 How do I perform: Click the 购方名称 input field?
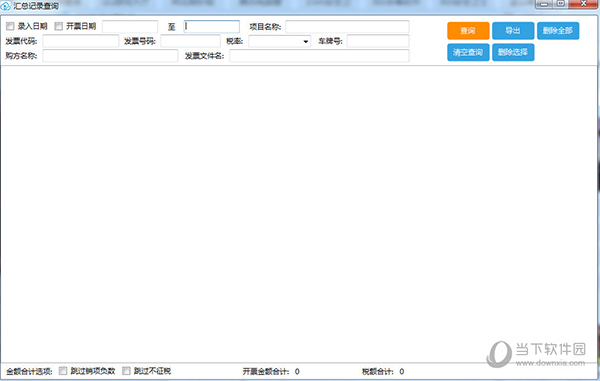tap(110, 55)
